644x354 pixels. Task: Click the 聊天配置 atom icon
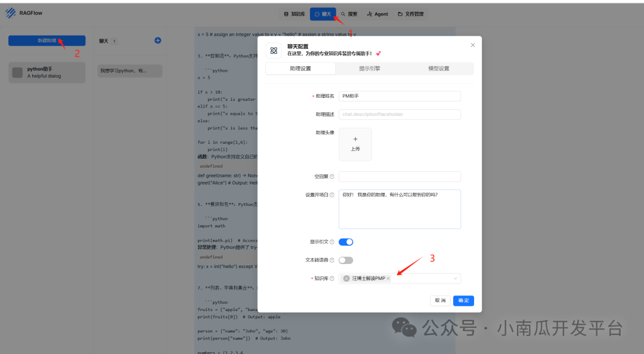tap(274, 51)
